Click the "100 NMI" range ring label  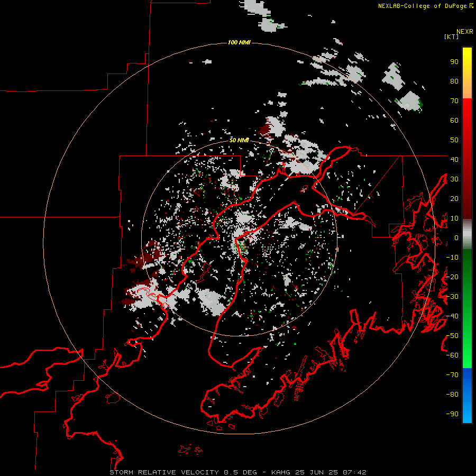click(239, 42)
